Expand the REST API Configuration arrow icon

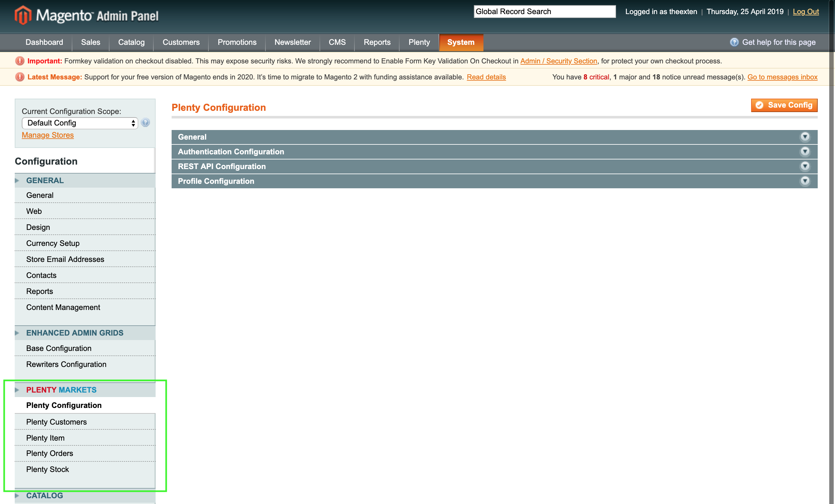(x=805, y=166)
